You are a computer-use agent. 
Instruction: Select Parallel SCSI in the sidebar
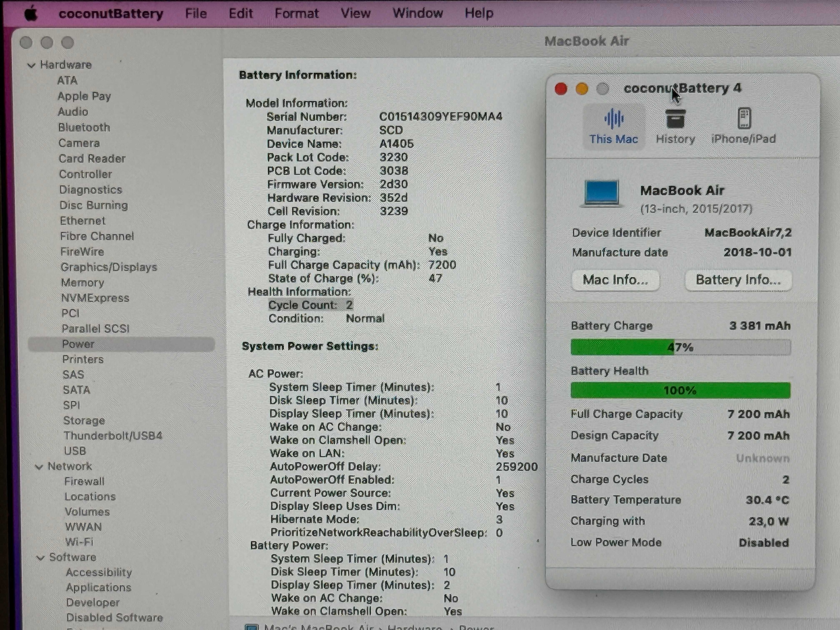96,329
